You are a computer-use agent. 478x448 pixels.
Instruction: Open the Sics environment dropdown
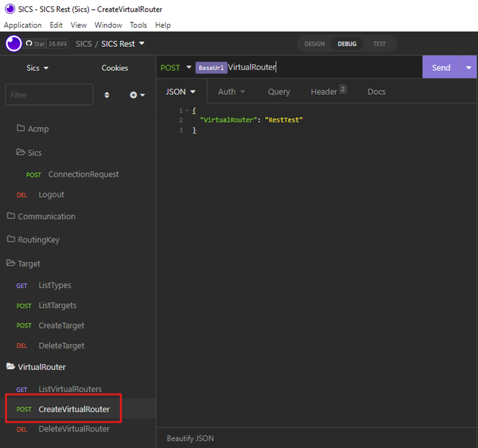coord(37,68)
